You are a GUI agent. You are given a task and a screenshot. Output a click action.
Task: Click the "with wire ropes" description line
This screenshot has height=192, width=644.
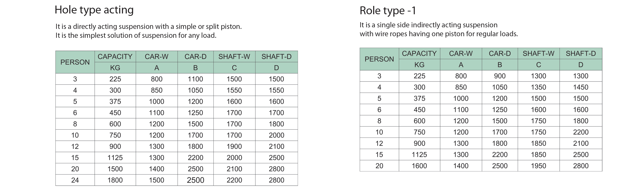point(439,34)
